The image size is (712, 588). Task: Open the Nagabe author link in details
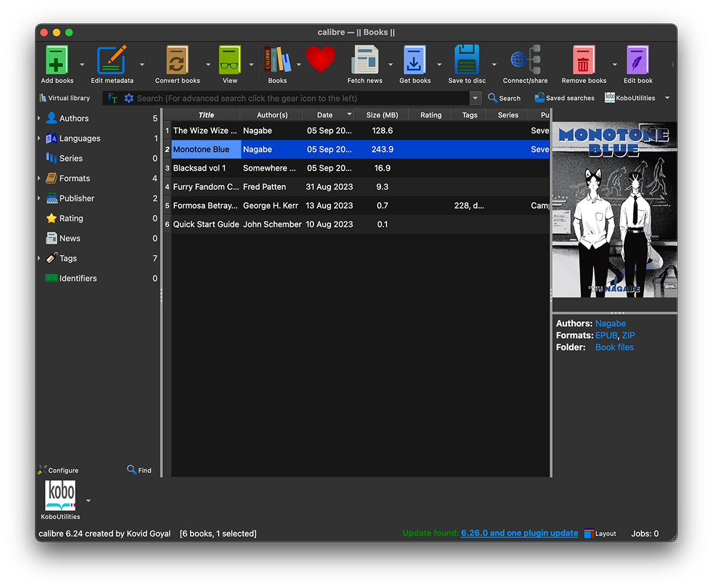point(610,324)
